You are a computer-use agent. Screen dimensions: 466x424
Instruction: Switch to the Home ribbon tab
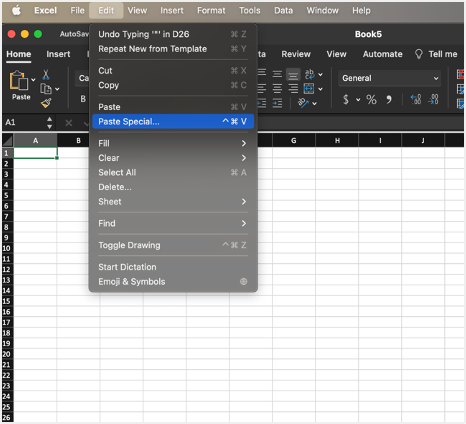[x=19, y=54]
